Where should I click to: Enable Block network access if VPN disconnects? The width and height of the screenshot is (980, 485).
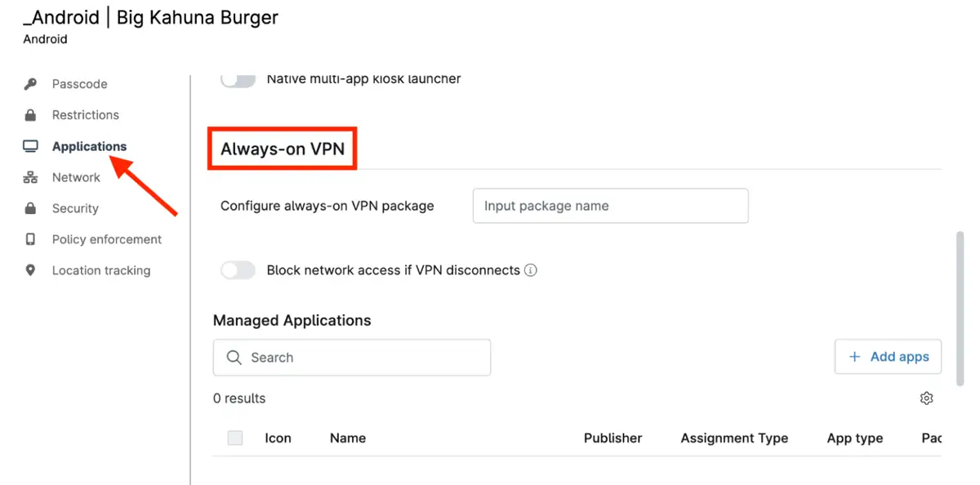[238, 270]
